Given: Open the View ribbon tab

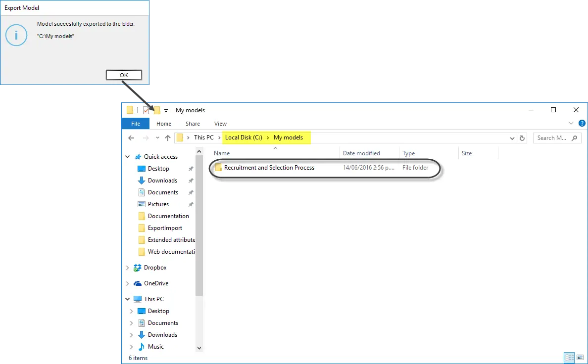Looking at the screenshot, I should [x=221, y=124].
